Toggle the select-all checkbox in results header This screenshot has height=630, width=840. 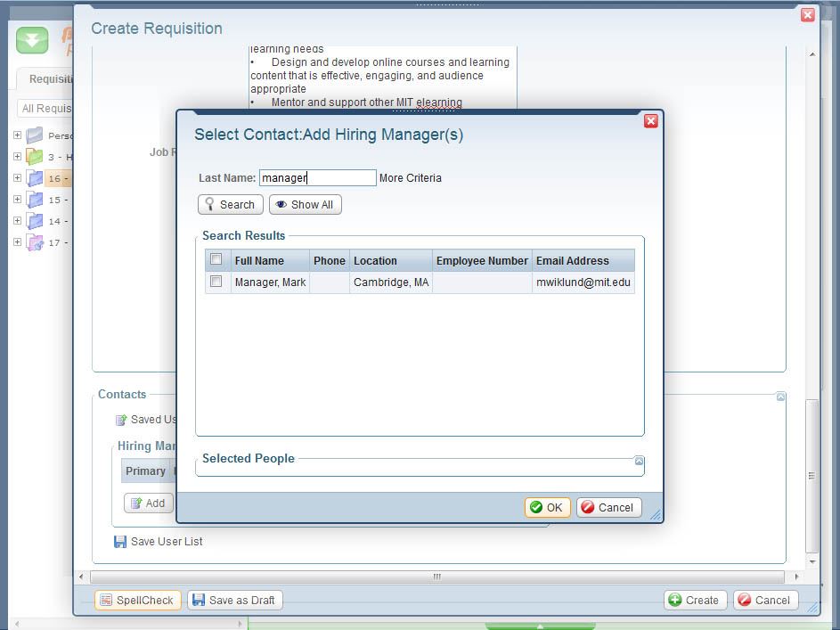click(216, 260)
